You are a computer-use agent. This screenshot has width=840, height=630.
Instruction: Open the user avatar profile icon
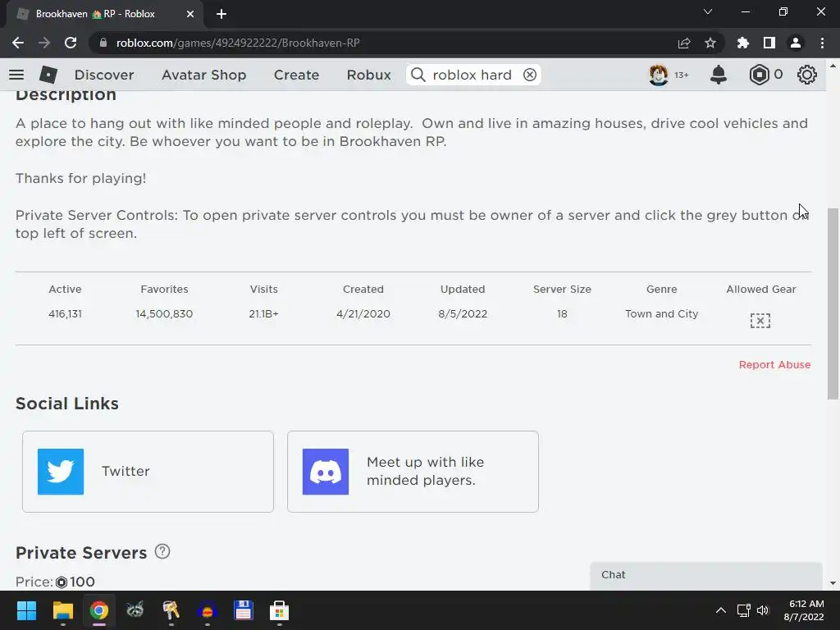tap(659, 75)
